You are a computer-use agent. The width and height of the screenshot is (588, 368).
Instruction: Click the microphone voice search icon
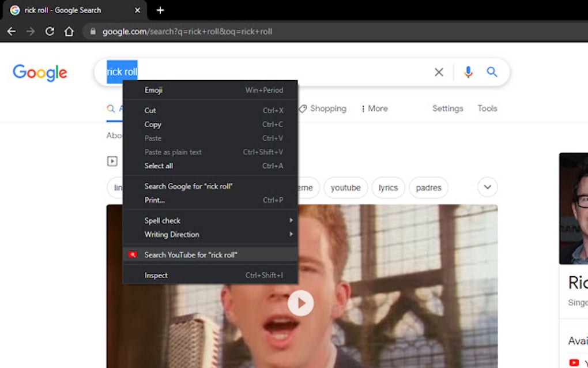(x=468, y=72)
